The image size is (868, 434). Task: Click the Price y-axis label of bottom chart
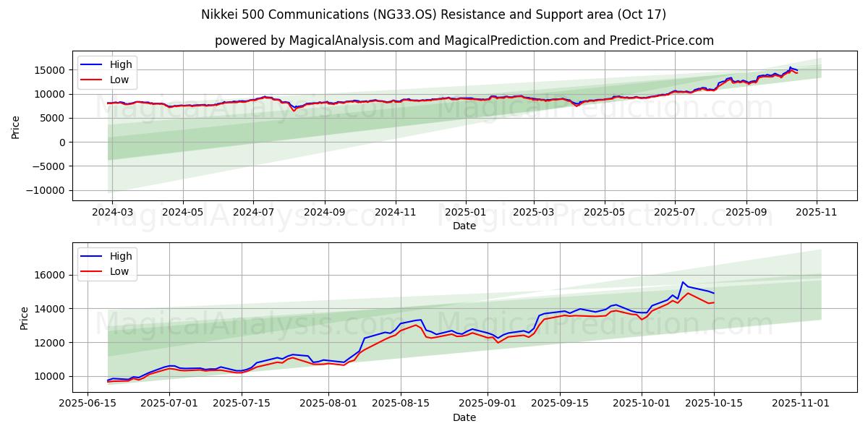25,317
